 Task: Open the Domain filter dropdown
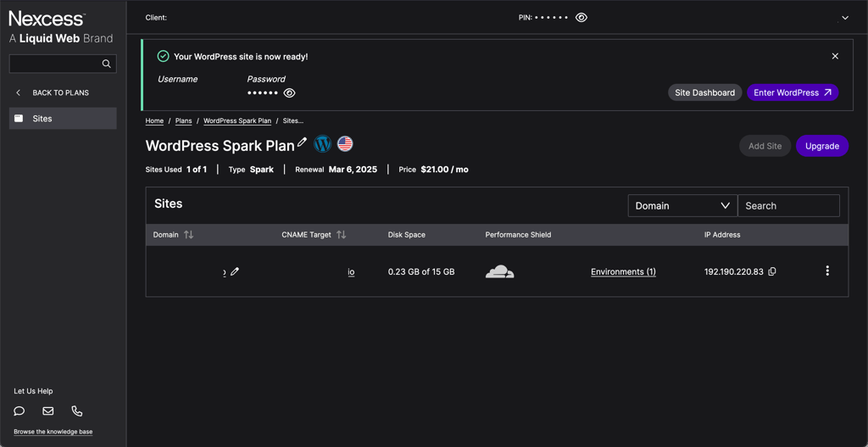682,205
